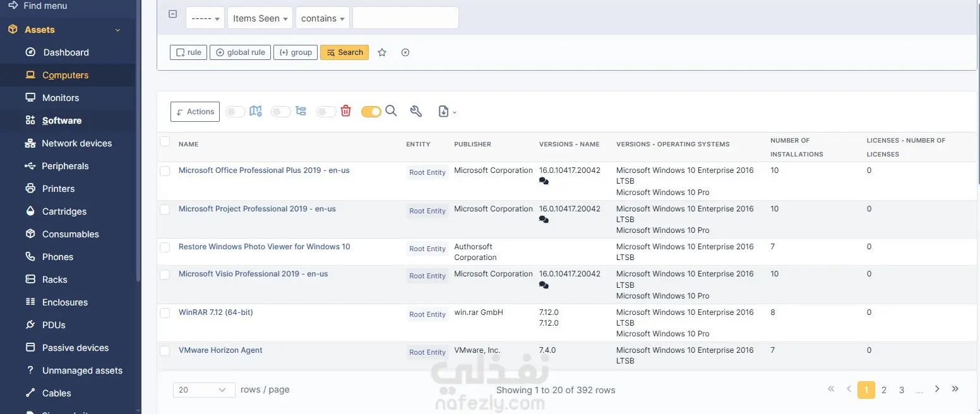Click the Consumables box icon
The height and width of the screenshot is (414, 980).
(x=30, y=234)
